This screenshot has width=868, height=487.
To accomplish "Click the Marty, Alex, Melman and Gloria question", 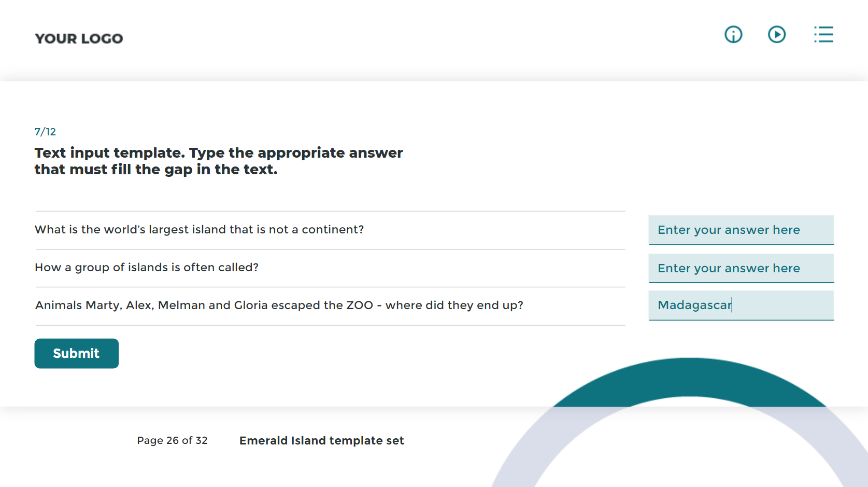I will [x=279, y=305].
